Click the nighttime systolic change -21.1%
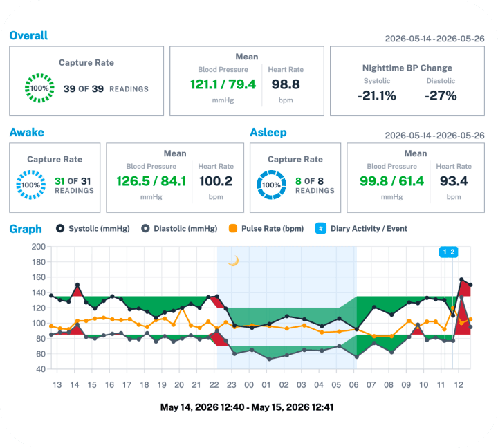Viewport: 498px width, 448px height. [377, 95]
